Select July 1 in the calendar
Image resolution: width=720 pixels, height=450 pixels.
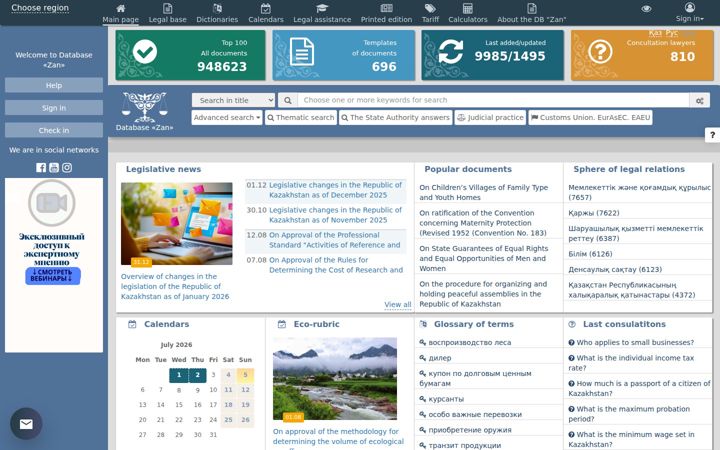click(x=179, y=375)
